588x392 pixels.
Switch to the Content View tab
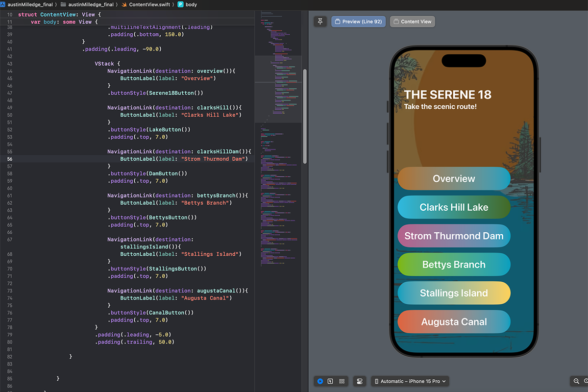tap(412, 21)
